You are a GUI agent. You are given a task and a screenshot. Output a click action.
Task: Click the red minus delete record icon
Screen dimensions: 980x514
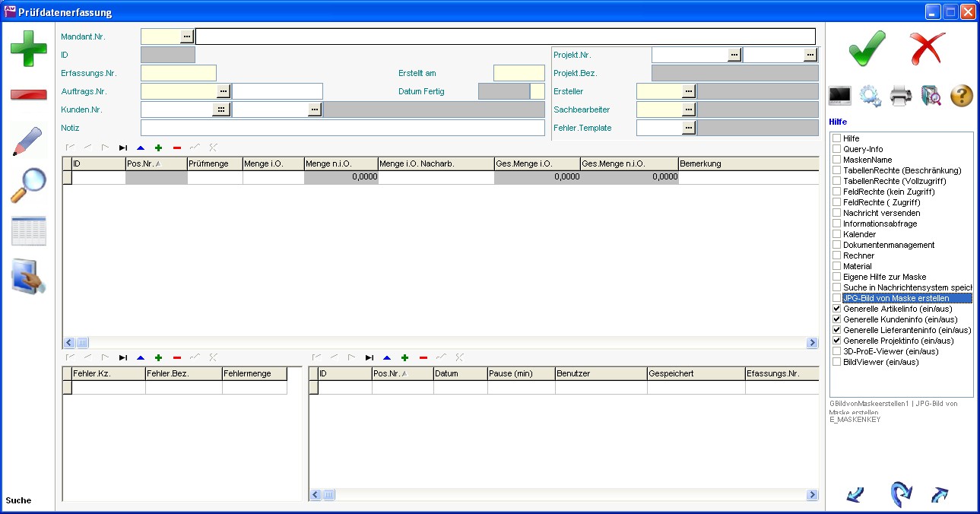tap(28, 94)
